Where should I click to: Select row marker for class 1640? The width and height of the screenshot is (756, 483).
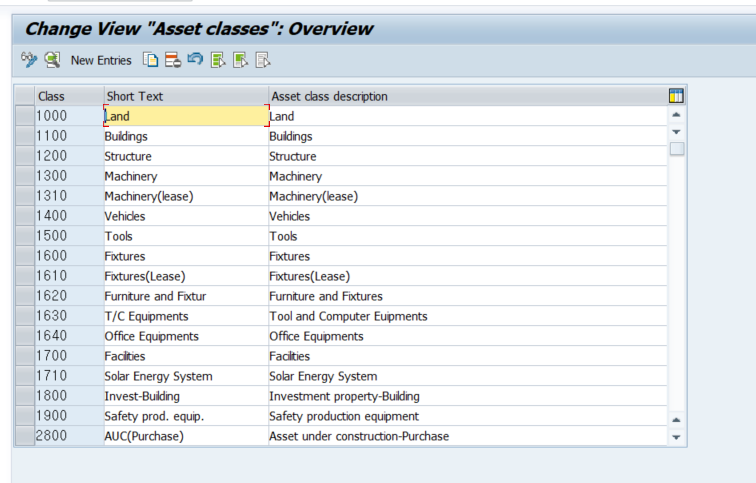click(25, 336)
